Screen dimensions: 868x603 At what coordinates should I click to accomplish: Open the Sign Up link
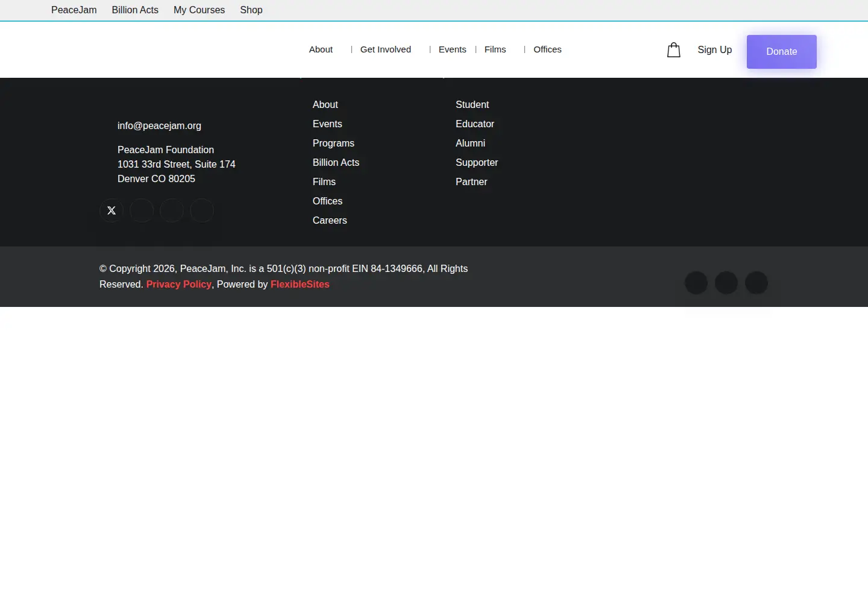pyautogui.click(x=714, y=50)
